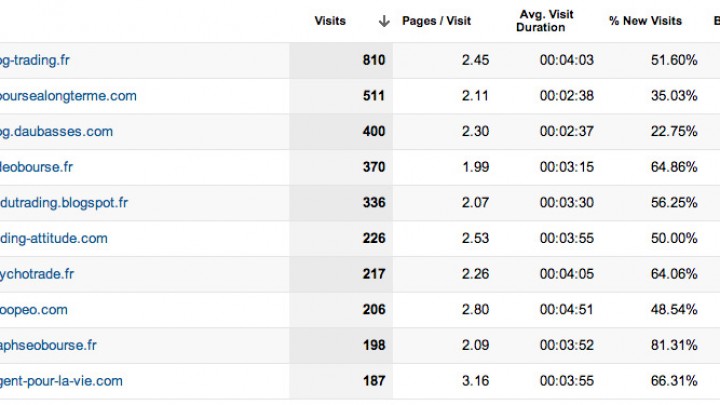Image resolution: width=720 pixels, height=405 pixels.
Task: Sort by Pages / Visit header
Action: [436, 21]
